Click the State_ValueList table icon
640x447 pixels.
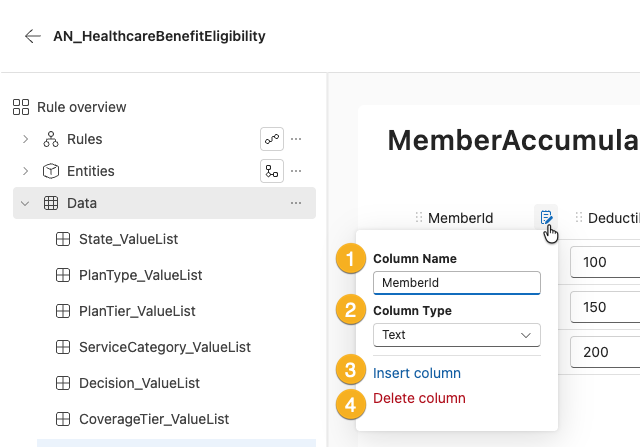point(63,239)
